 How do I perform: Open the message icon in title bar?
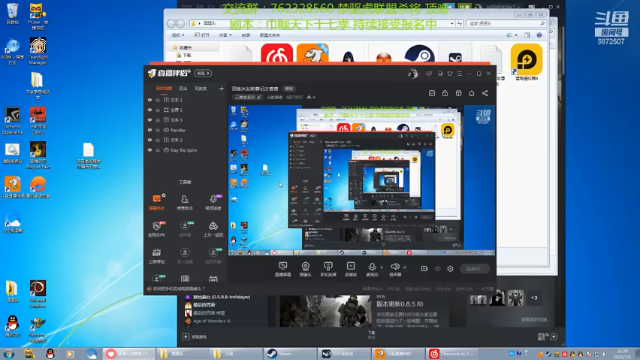pyautogui.click(x=429, y=73)
